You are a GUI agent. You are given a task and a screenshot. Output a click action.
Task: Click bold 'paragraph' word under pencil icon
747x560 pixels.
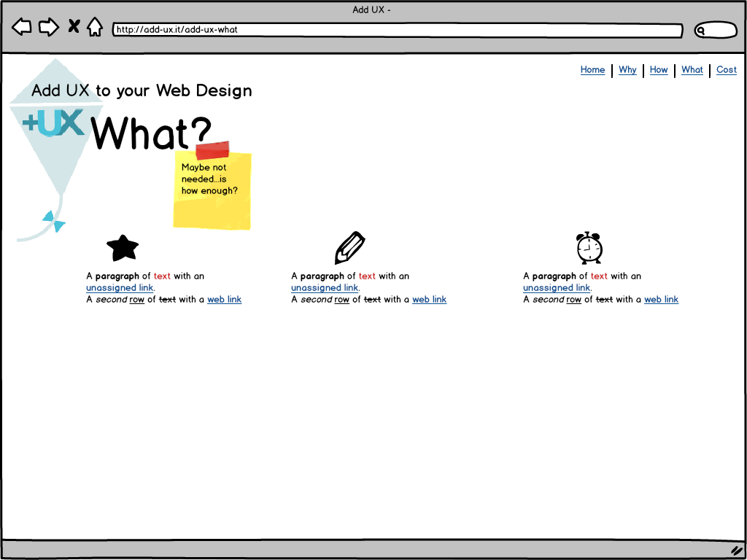(x=322, y=276)
